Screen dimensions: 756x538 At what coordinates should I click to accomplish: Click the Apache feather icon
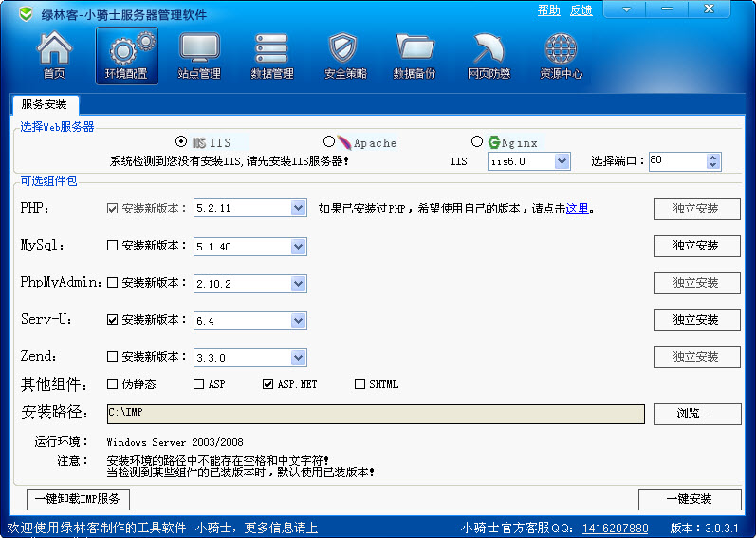[344, 142]
